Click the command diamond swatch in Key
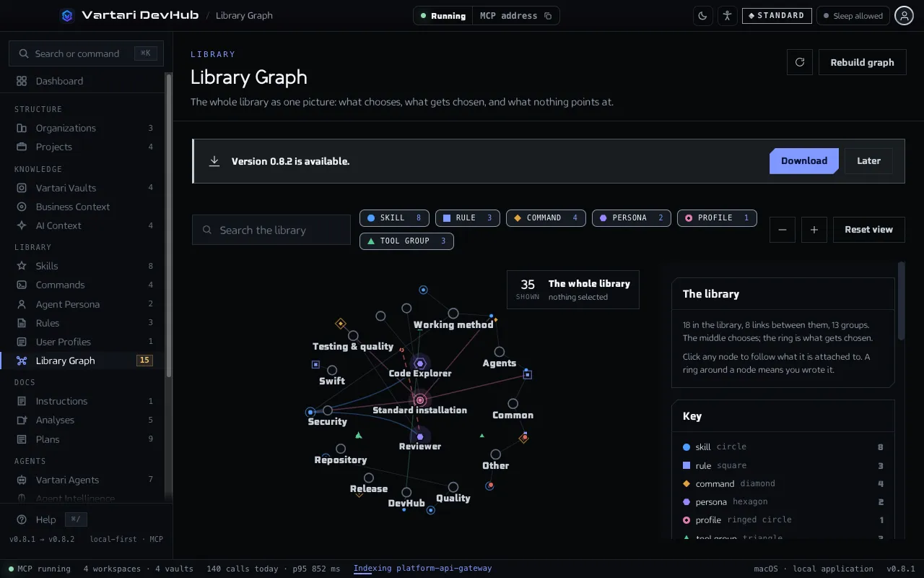Image resolution: width=924 pixels, height=578 pixels. coord(687,483)
